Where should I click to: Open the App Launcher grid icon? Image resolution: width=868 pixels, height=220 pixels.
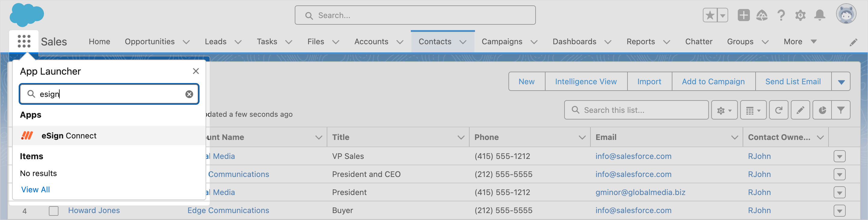tap(24, 41)
